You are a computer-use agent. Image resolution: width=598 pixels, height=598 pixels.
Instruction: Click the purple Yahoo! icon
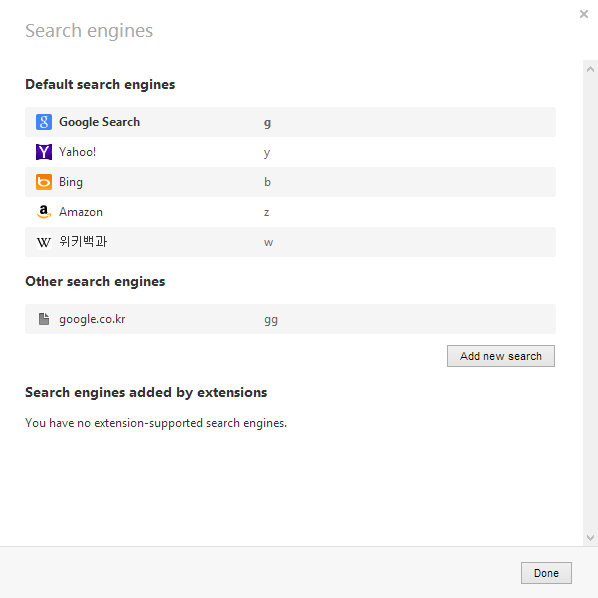[x=44, y=152]
